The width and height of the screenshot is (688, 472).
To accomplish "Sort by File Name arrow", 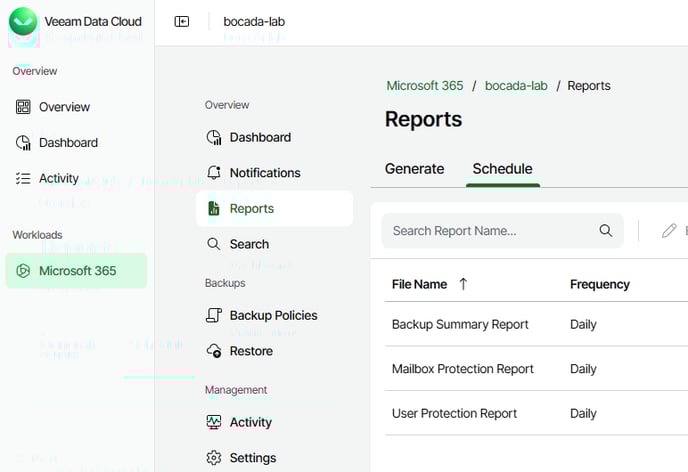I will pyautogui.click(x=463, y=284).
